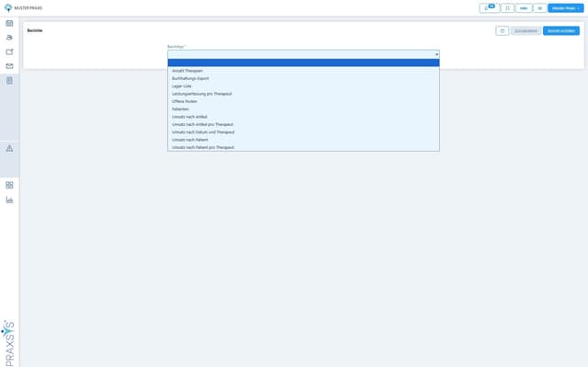This screenshot has width=588, height=367.
Task: Open the patients icon in the sidebar
Action: point(9,38)
